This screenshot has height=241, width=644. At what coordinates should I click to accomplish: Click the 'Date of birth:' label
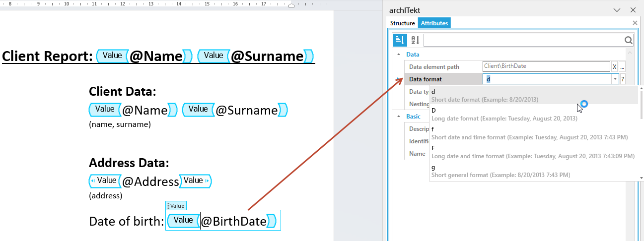click(x=126, y=221)
